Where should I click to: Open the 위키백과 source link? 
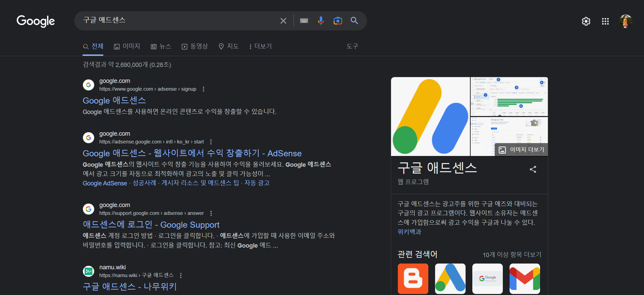409,232
